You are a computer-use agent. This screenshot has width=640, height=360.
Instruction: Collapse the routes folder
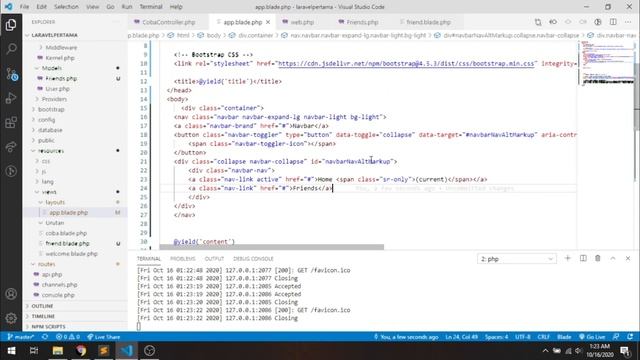click(x=47, y=264)
